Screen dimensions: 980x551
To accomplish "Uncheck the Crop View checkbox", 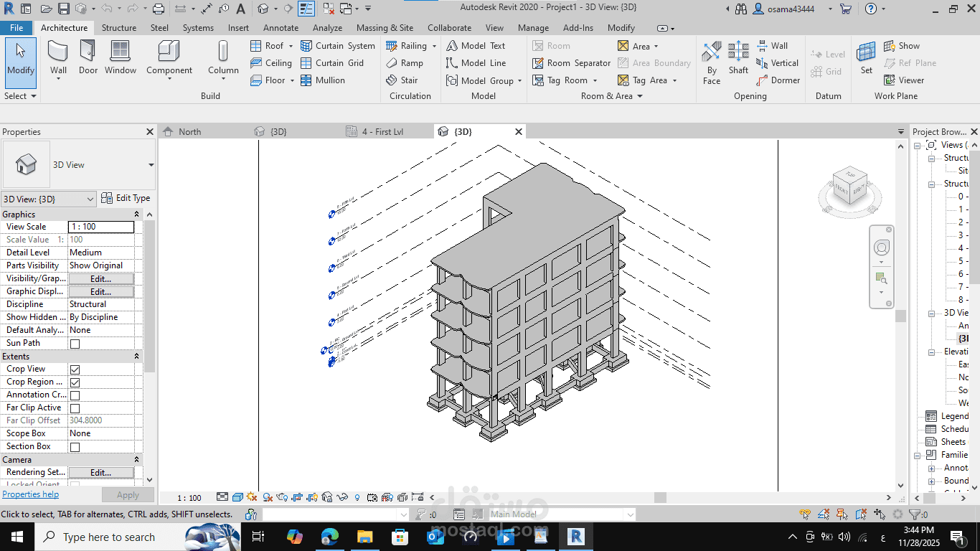I will coord(75,369).
